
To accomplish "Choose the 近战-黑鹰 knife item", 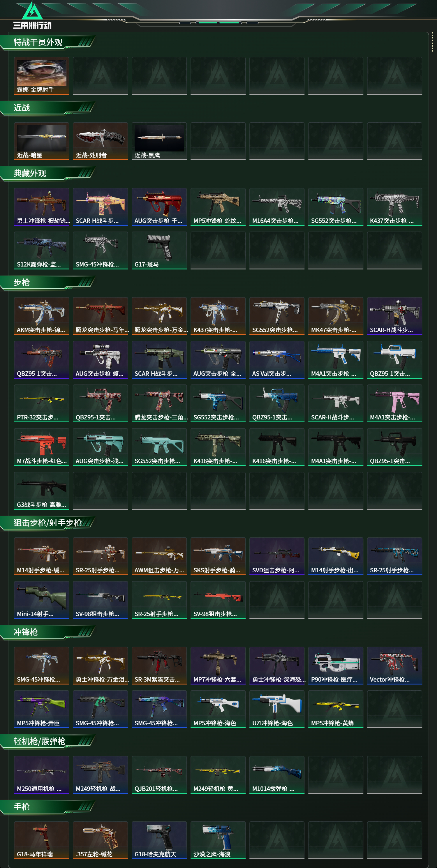I will (159, 141).
